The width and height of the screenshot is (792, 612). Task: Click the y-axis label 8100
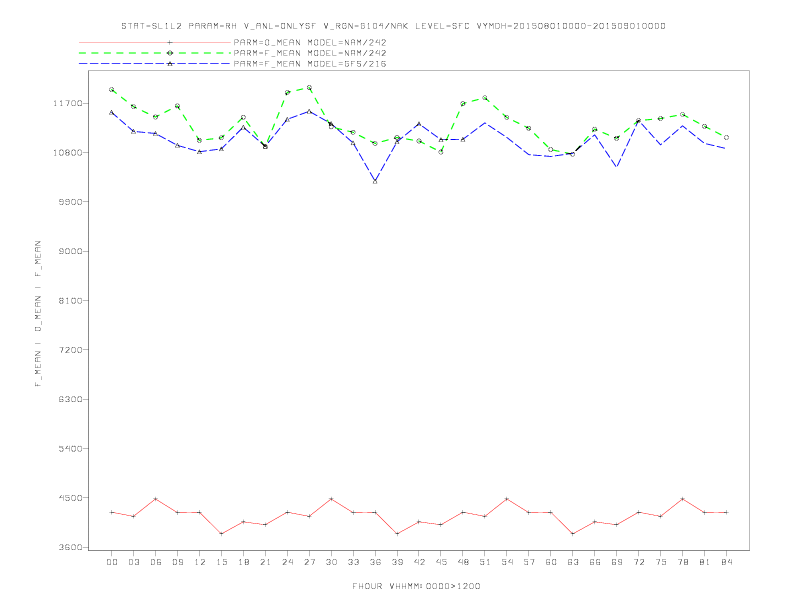70,300
